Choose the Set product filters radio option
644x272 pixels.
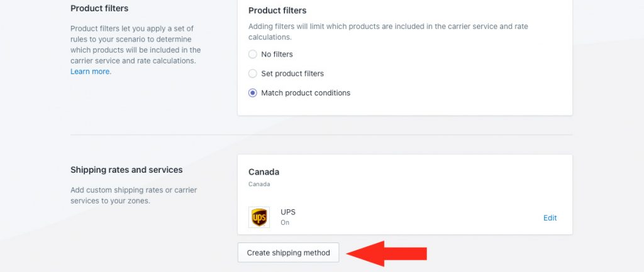(x=253, y=73)
